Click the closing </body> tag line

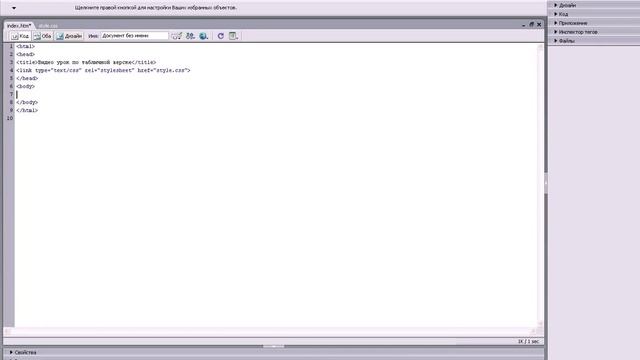[x=27, y=102]
